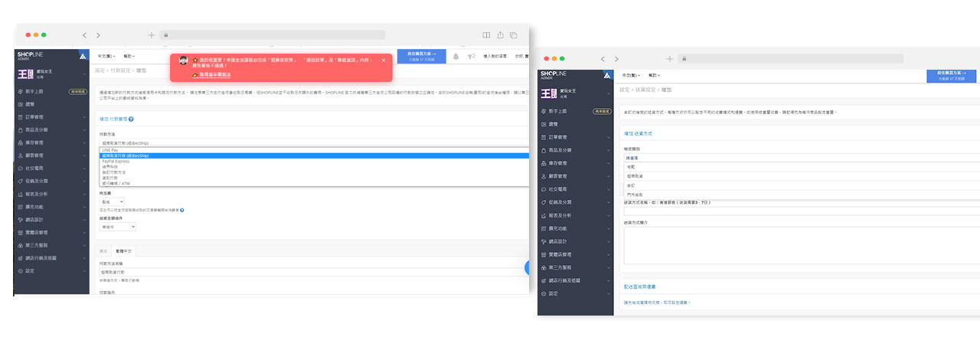Open new tab with plus icon in left browser
This screenshot has height=337, width=980.
tap(152, 35)
